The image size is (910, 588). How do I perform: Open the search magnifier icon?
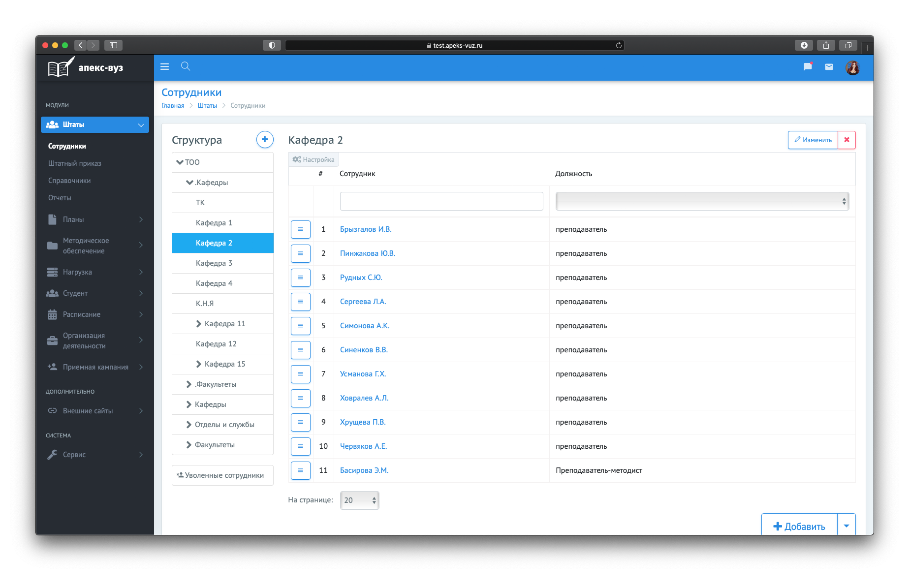click(x=186, y=66)
